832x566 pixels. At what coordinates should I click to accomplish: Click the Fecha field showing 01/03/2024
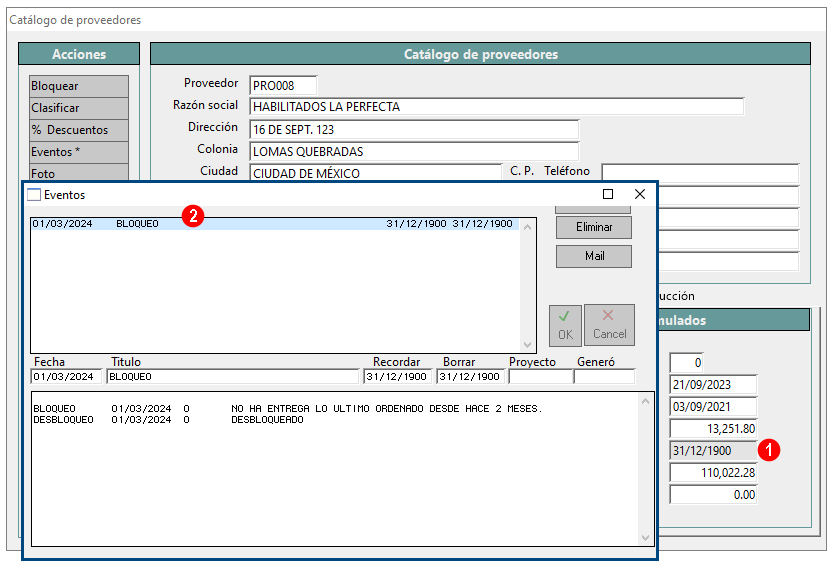click(x=66, y=377)
